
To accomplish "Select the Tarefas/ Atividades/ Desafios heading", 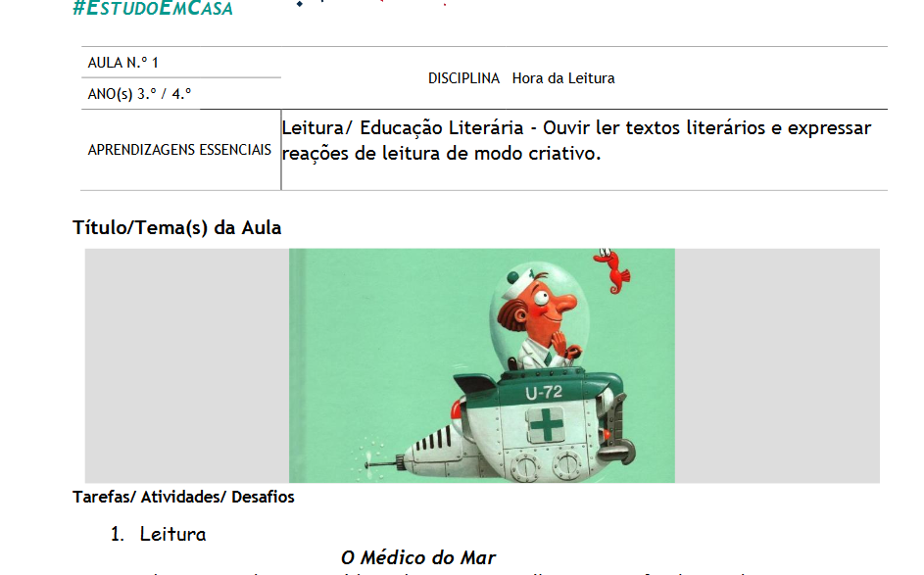I will 183,497.
